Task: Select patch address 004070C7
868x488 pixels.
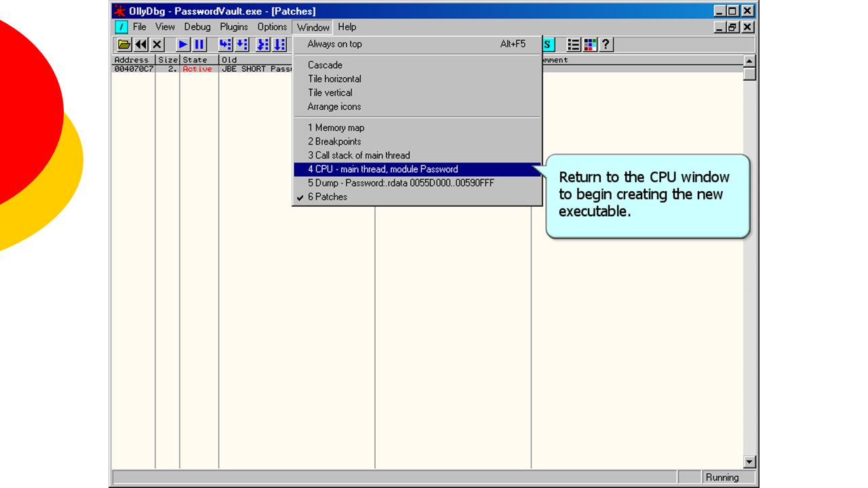Action: coord(134,68)
